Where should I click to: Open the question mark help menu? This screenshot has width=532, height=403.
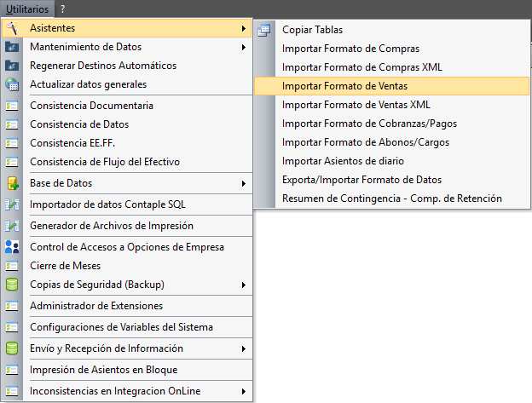(x=62, y=9)
